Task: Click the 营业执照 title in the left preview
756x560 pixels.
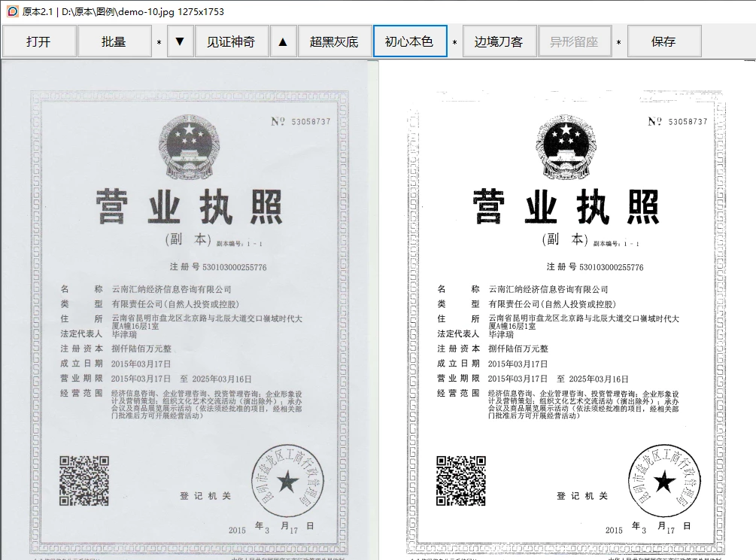Action: (x=189, y=207)
